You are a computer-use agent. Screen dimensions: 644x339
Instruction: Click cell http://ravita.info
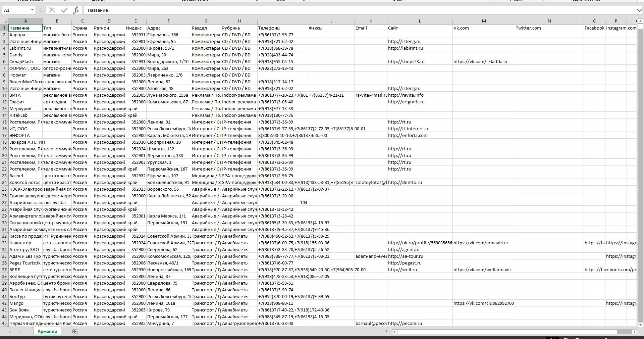coord(420,95)
